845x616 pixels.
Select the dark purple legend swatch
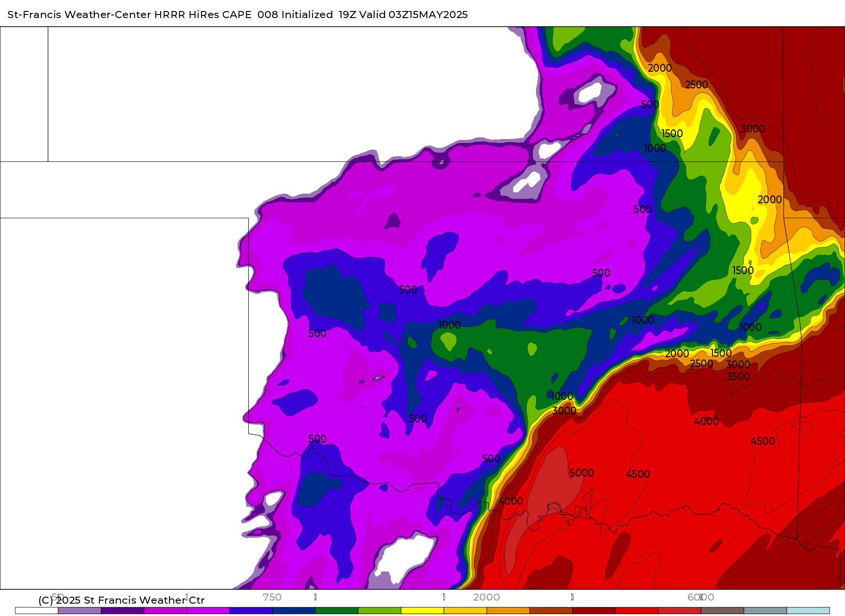[122, 611]
